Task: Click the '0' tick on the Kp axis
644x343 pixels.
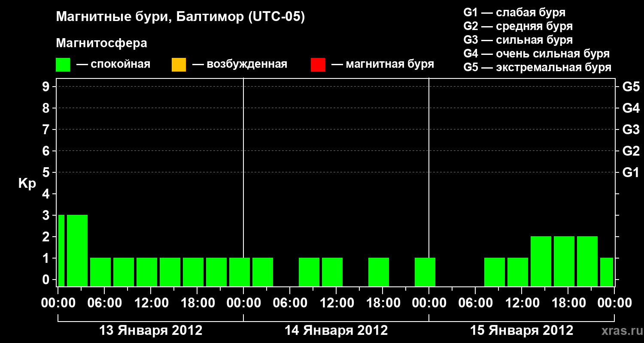Action: pos(47,280)
